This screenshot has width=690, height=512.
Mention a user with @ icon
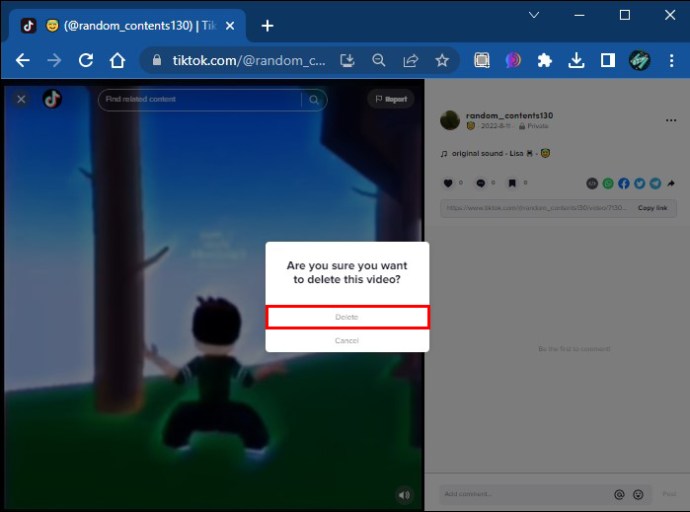[619, 495]
